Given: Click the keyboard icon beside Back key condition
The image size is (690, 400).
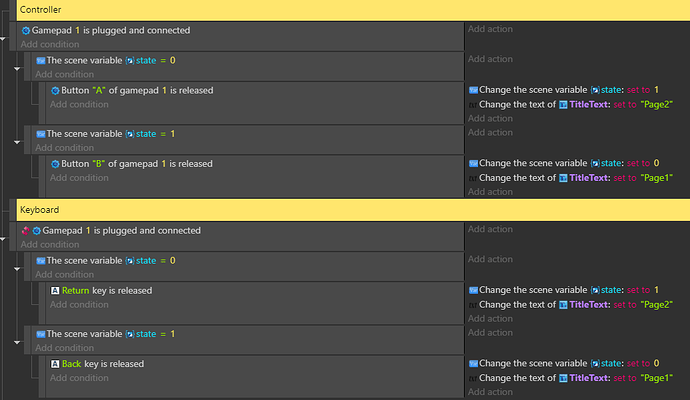Looking at the screenshot, I should point(55,364).
